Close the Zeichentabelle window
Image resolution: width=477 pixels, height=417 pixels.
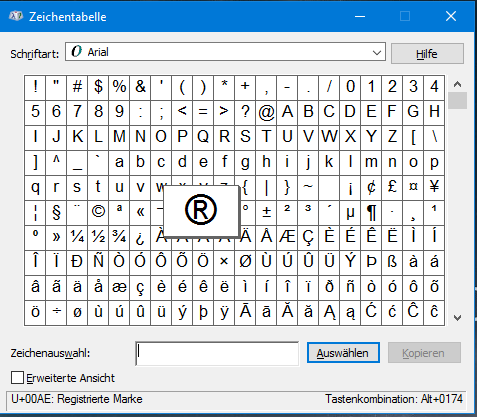pos(451,16)
